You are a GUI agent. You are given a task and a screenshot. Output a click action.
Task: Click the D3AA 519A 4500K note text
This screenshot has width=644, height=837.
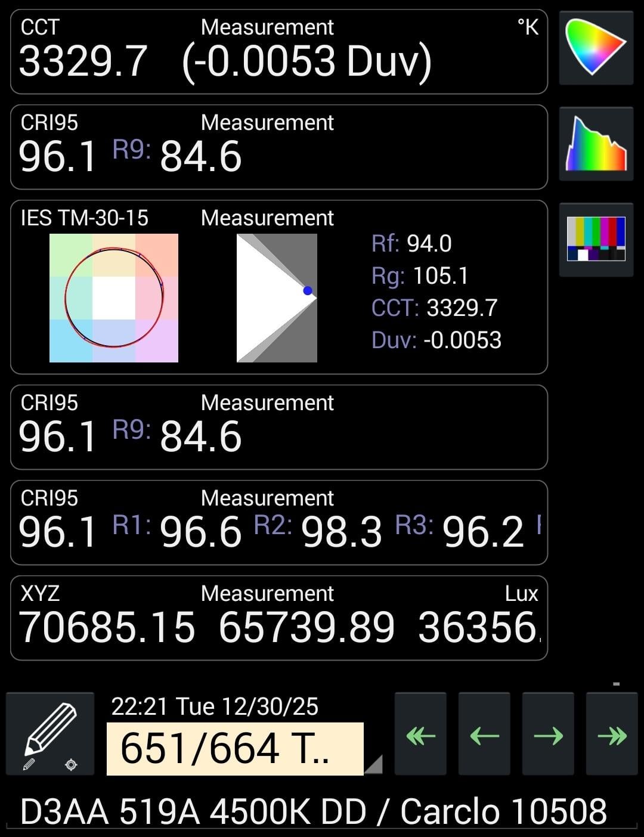tap(313, 811)
